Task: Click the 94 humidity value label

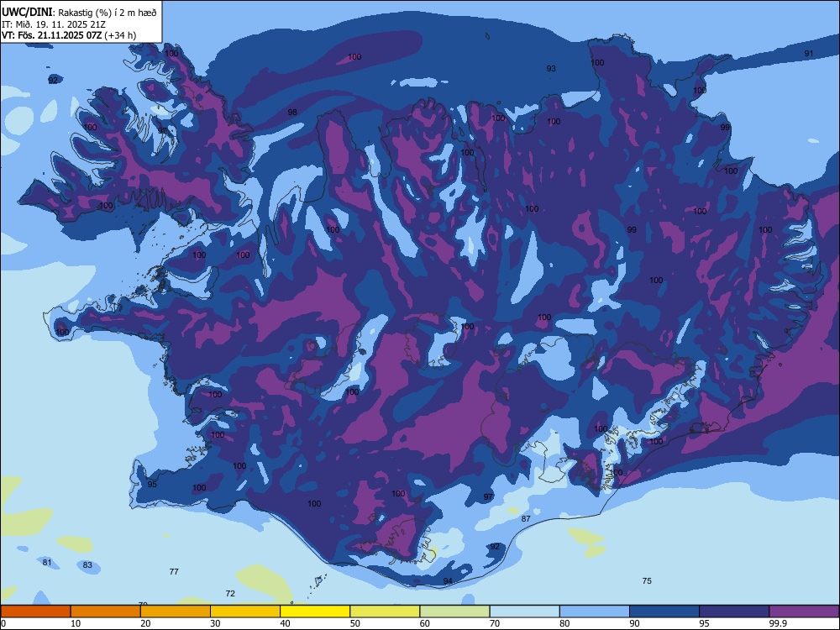Action: click(448, 580)
